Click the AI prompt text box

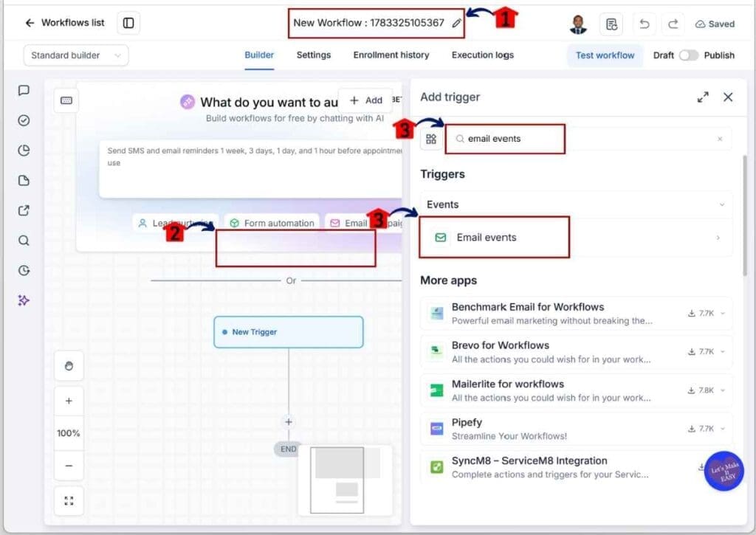click(x=251, y=169)
